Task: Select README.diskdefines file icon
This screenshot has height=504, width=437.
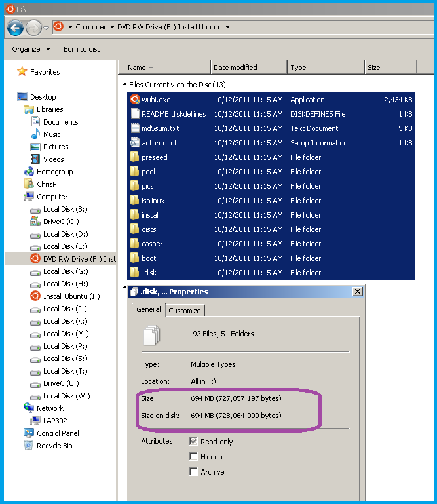Action: click(135, 114)
